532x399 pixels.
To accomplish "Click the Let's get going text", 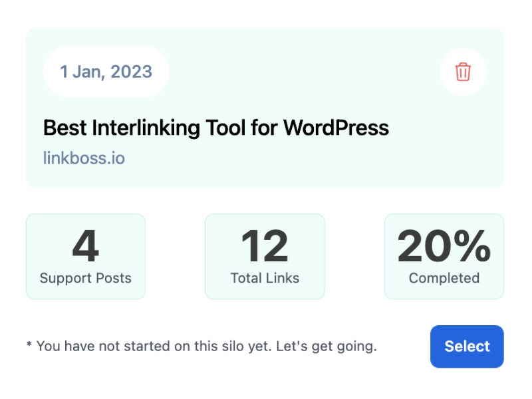I will [327, 346].
